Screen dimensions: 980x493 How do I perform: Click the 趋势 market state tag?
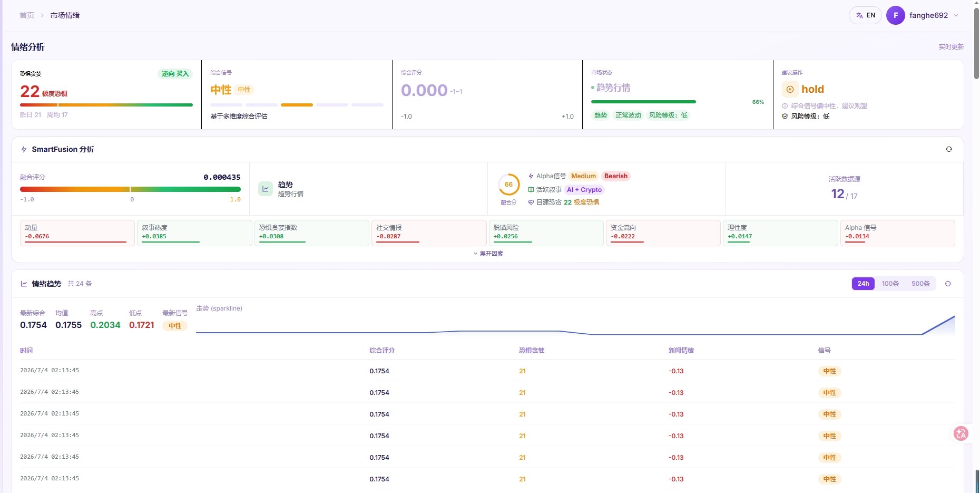click(601, 115)
